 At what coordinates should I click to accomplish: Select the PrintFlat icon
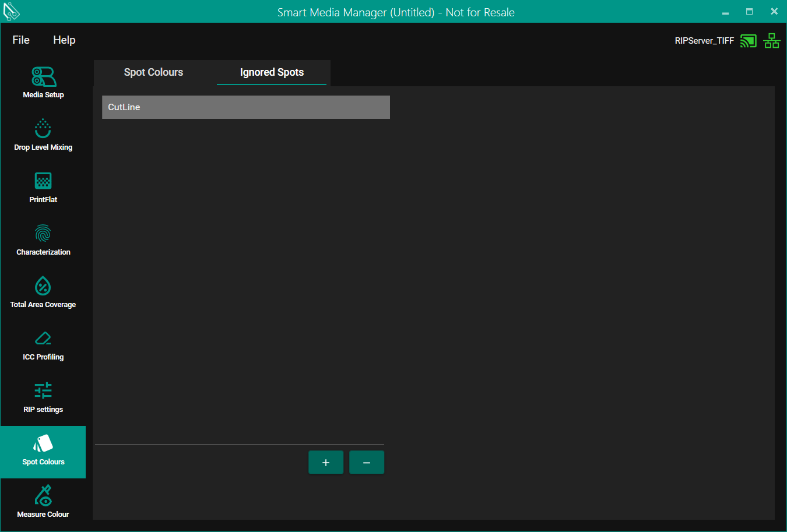tap(43, 181)
